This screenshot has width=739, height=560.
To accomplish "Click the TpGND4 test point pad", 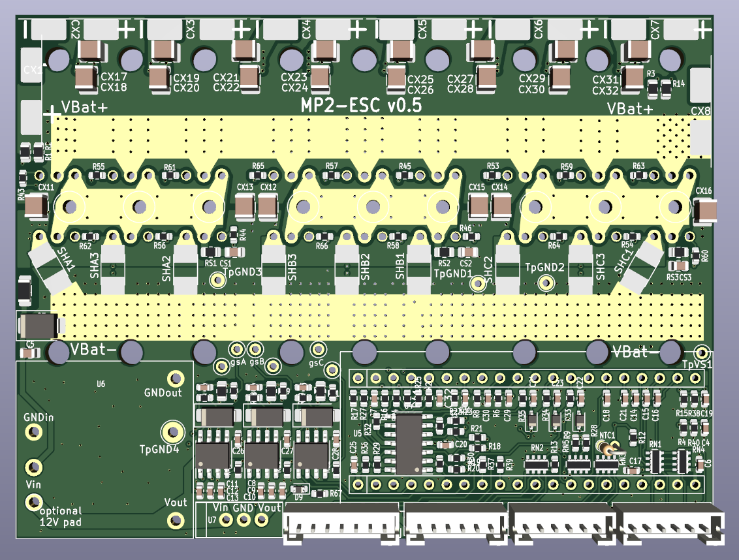I will pyautogui.click(x=173, y=431).
